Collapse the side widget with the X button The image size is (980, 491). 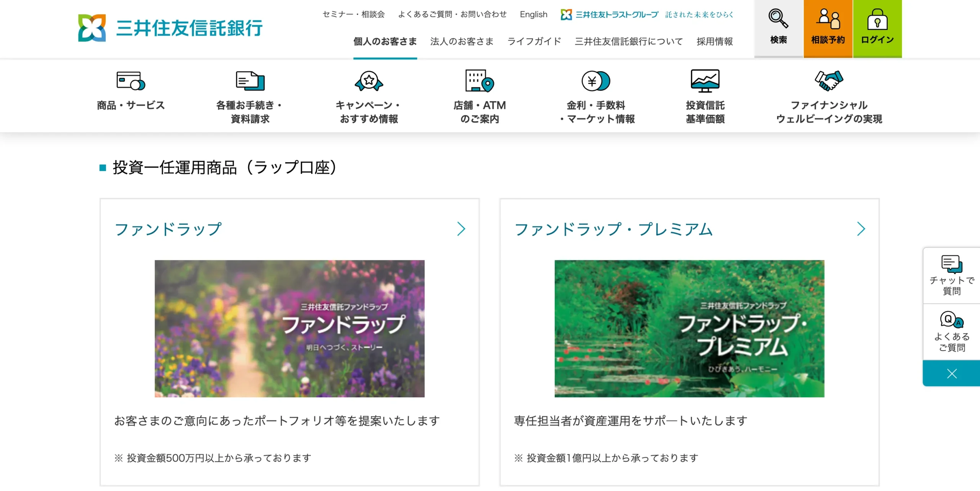(x=952, y=373)
